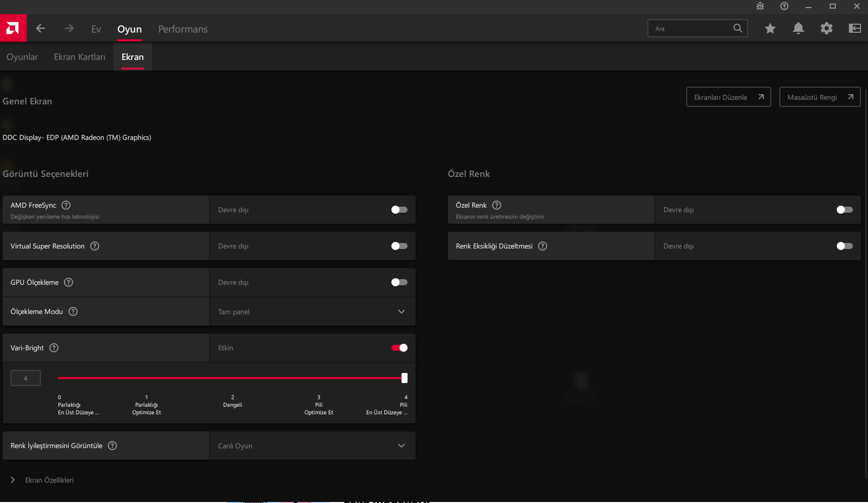Click the Ekranları Düzenle button
The height and width of the screenshot is (503, 868).
[x=728, y=97]
